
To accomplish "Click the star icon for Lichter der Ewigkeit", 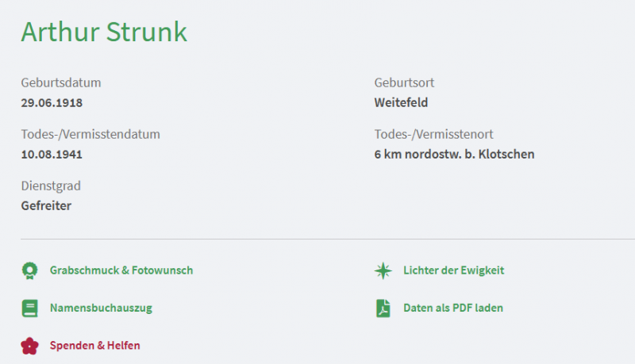I will (383, 270).
